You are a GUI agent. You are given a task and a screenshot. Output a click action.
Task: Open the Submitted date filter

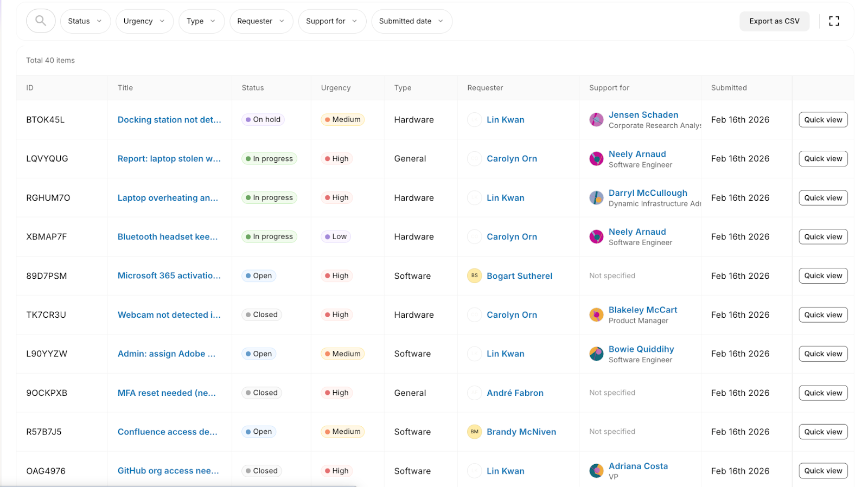[411, 21]
